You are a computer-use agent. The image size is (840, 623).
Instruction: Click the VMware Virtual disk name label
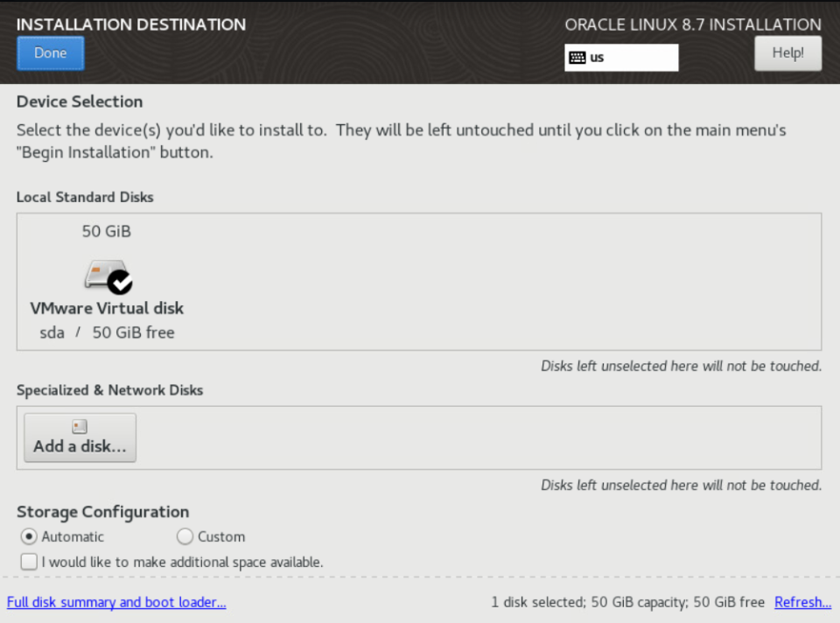pyautogui.click(x=107, y=308)
